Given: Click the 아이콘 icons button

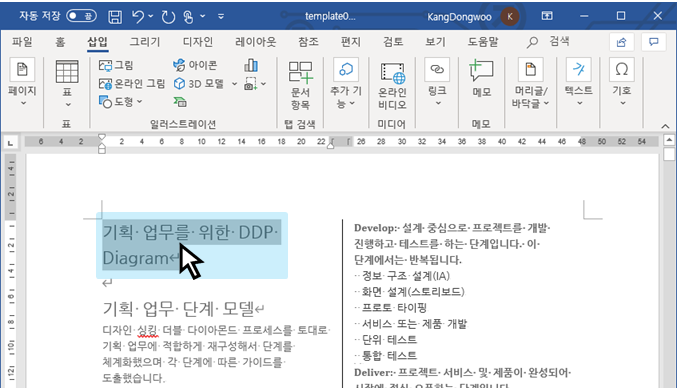Looking at the screenshot, I should (195, 65).
